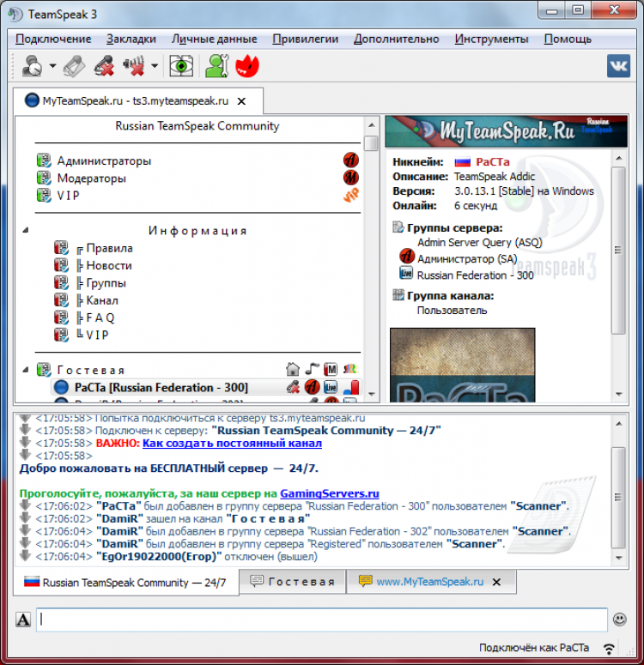The width and height of the screenshot is (644, 665).
Task: Open the Закладки menu
Action: pos(131,39)
